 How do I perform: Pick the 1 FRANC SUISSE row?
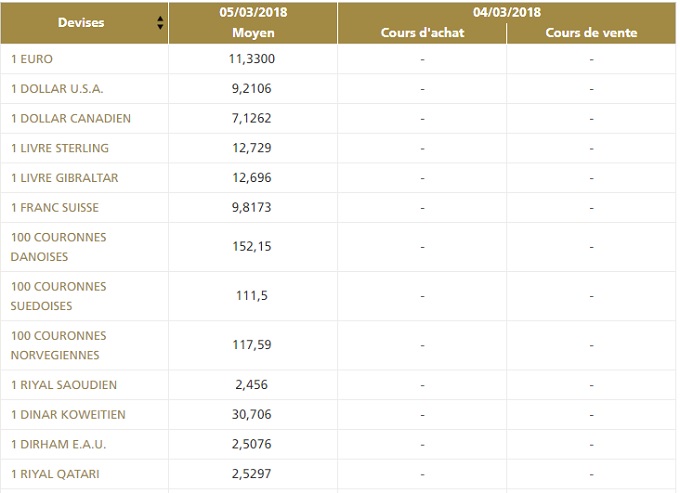[x=55, y=207]
